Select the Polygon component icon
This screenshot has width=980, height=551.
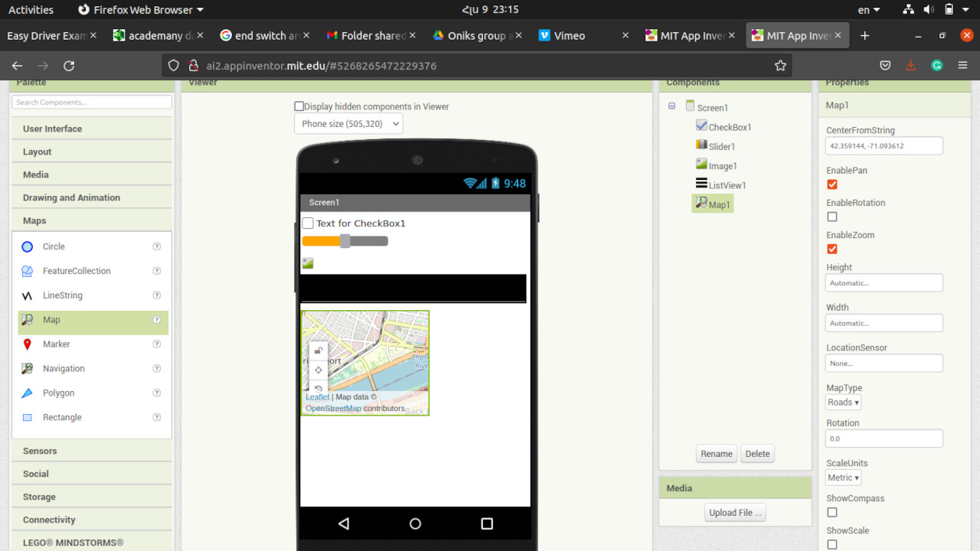[x=28, y=393]
